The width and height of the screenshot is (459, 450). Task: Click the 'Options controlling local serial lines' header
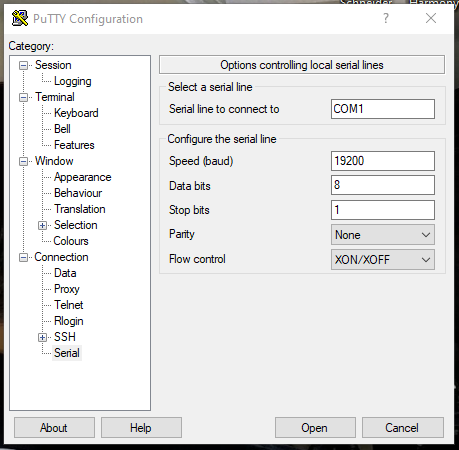click(x=302, y=65)
